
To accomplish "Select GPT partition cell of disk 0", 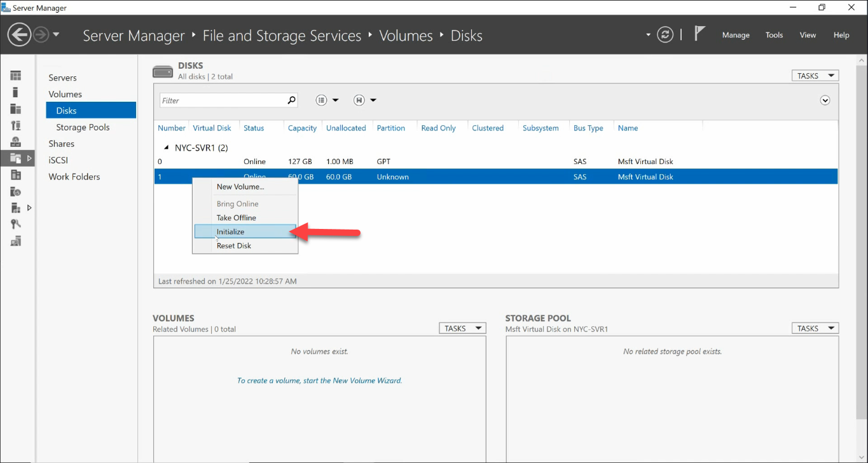I will click(383, 162).
